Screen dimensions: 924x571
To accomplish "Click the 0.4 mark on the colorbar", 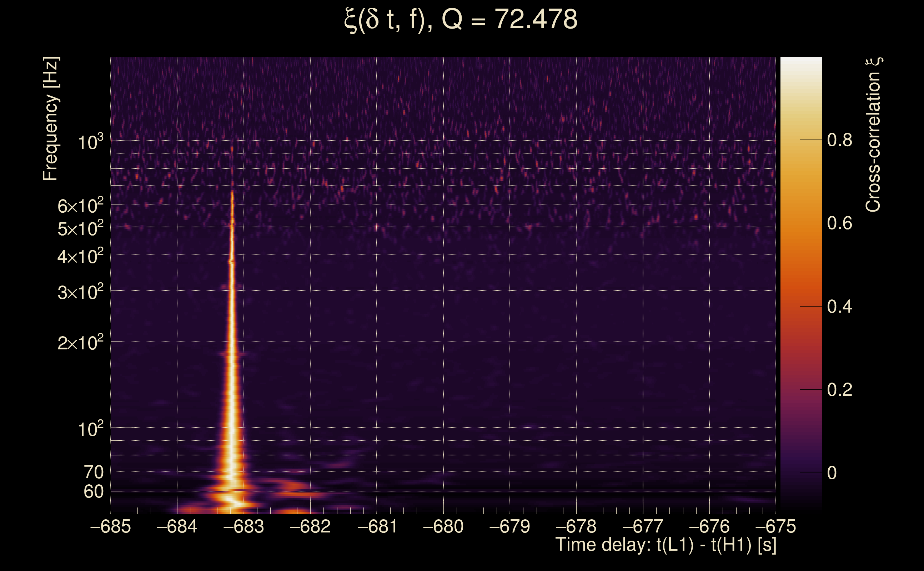I will click(x=839, y=306).
